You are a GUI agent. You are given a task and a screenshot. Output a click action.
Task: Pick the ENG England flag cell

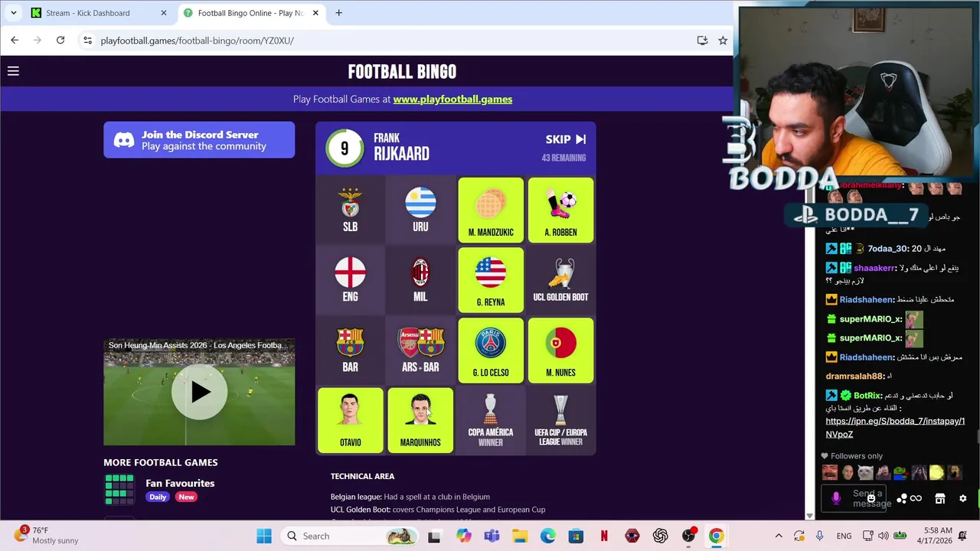351,280
